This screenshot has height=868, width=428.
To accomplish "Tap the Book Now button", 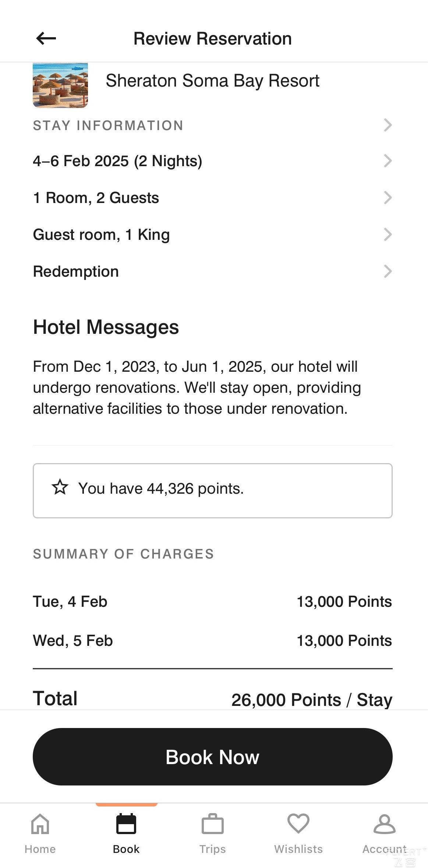I will [213, 757].
